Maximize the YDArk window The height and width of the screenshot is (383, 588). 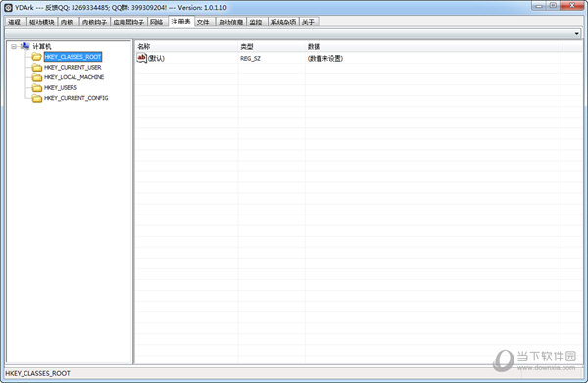(553, 6)
